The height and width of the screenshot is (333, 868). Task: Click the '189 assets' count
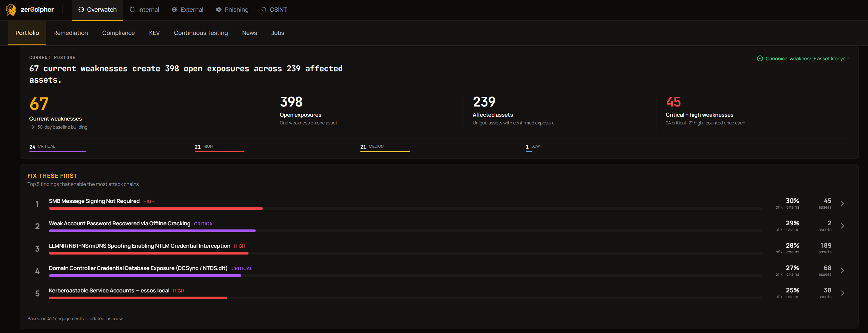pyautogui.click(x=826, y=248)
